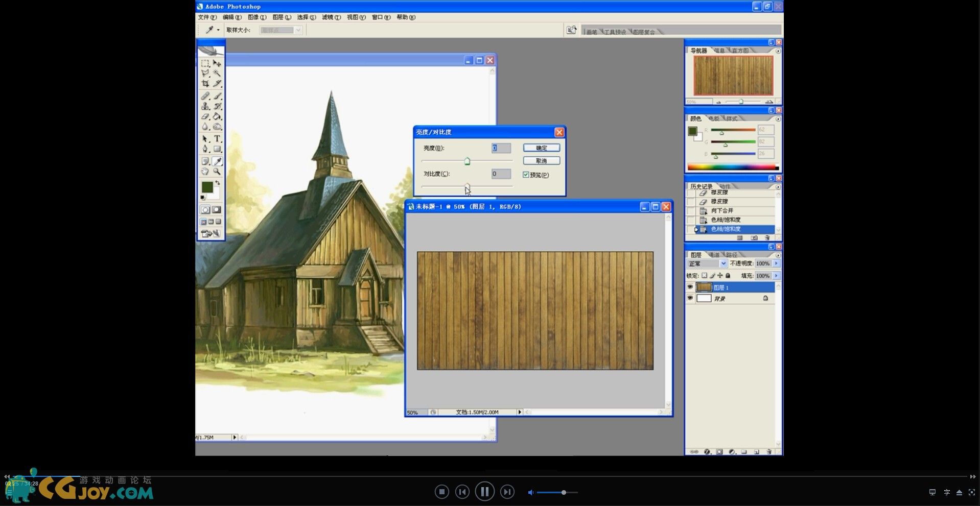The image size is (980, 506).
Task: Select the Slice tool
Action: 217,84
